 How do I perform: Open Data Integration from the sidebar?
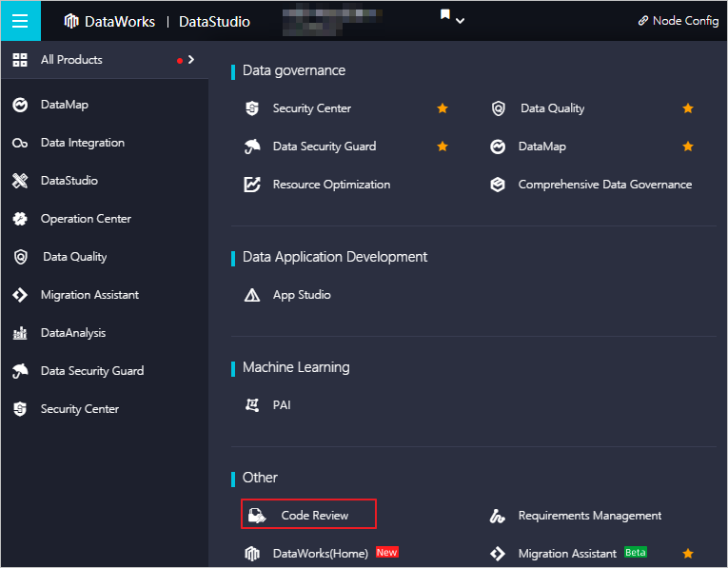pyautogui.click(x=83, y=143)
